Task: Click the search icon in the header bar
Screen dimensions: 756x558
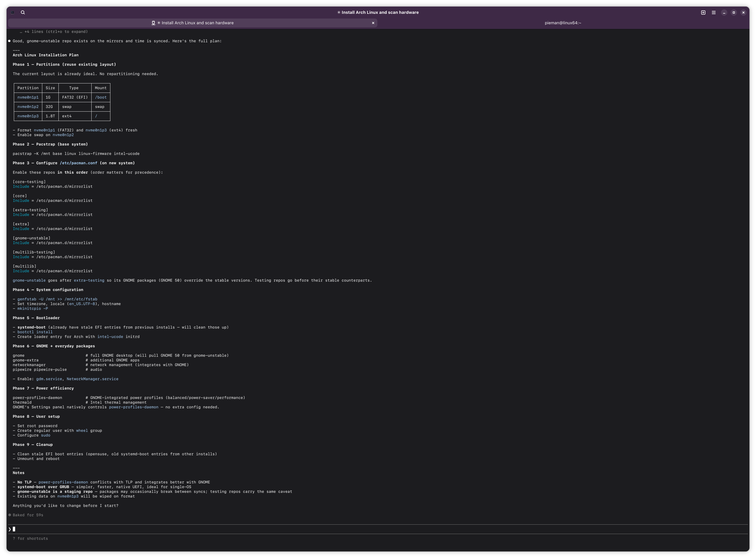Action: click(23, 13)
